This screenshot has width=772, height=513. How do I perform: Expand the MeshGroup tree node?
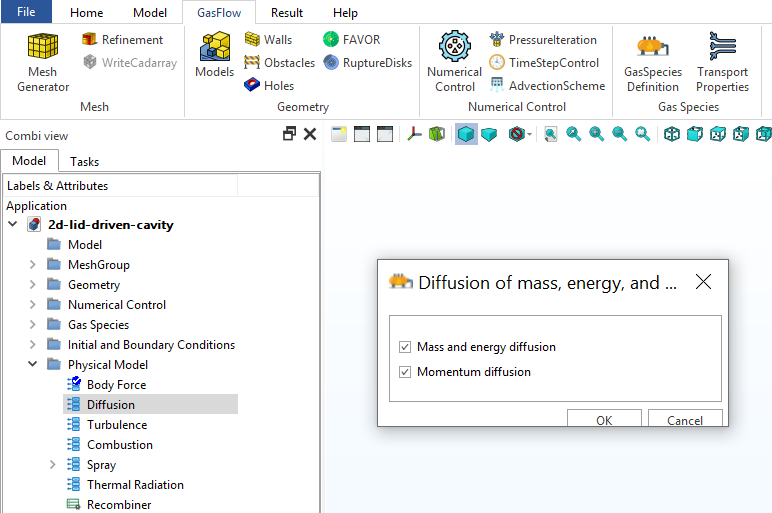[x=33, y=265]
